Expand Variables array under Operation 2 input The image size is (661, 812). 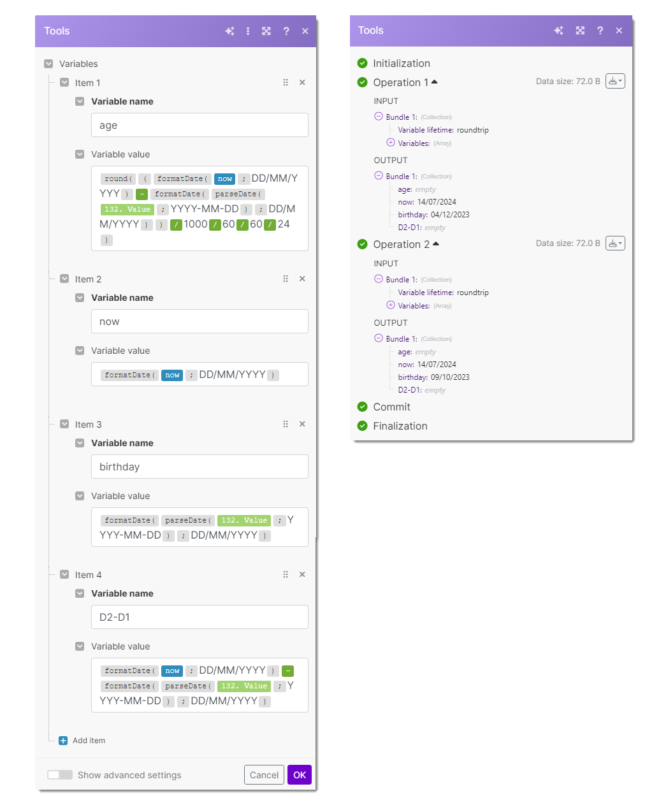[391, 305]
